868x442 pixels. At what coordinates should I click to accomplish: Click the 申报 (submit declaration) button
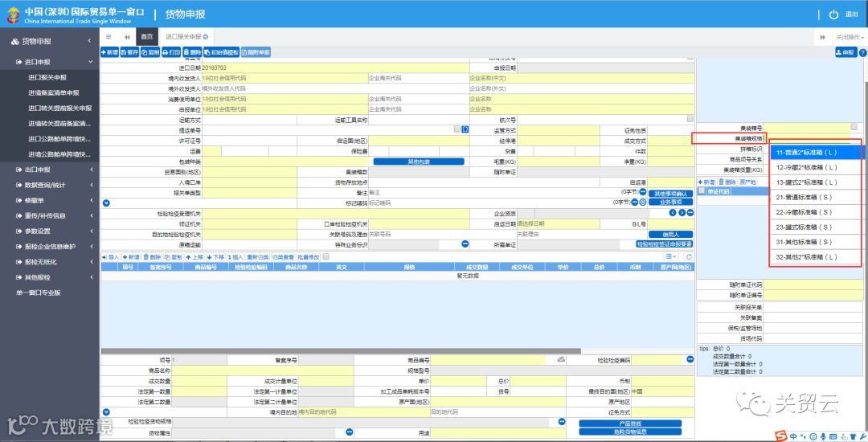pos(845,52)
